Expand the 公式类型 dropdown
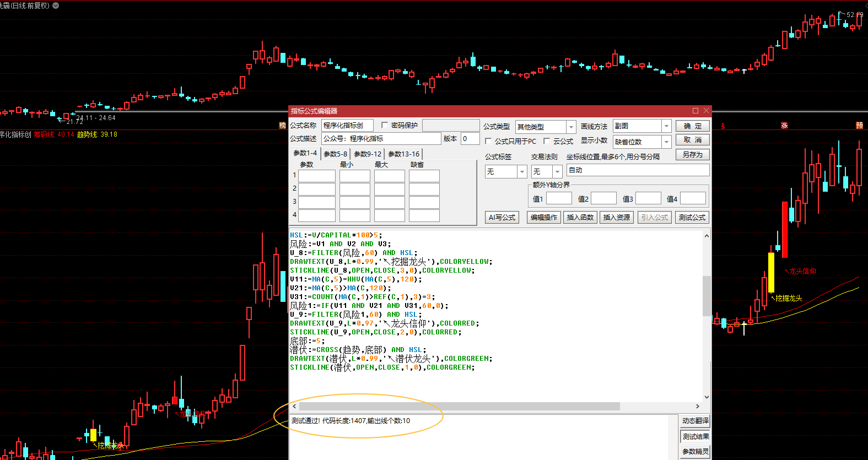Image resolution: width=868 pixels, height=460 pixels. tap(571, 127)
